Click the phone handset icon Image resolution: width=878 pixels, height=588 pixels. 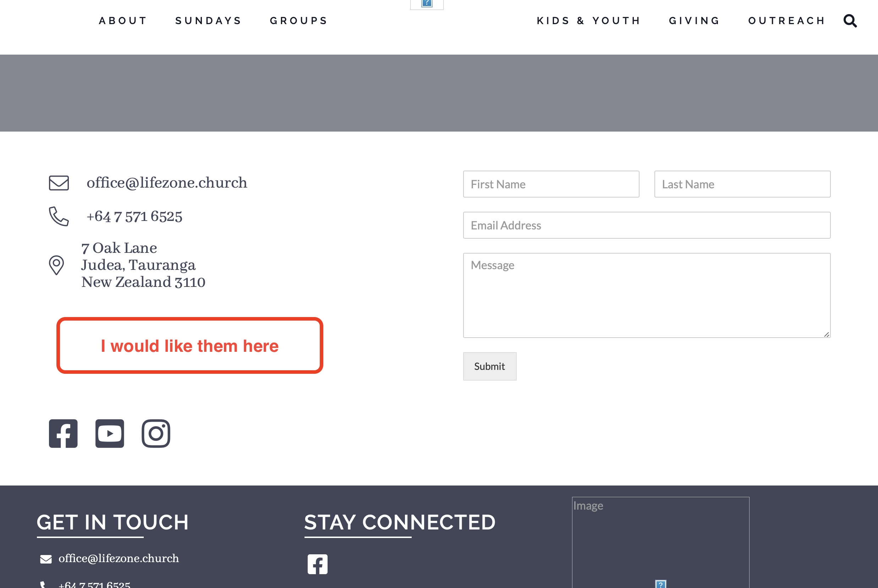(59, 216)
